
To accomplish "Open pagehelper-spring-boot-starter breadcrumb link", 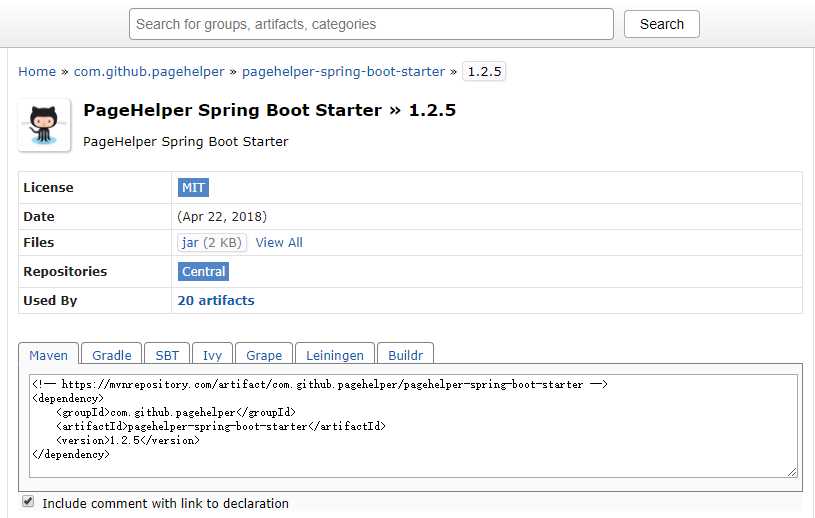I will [x=344, y=71].
